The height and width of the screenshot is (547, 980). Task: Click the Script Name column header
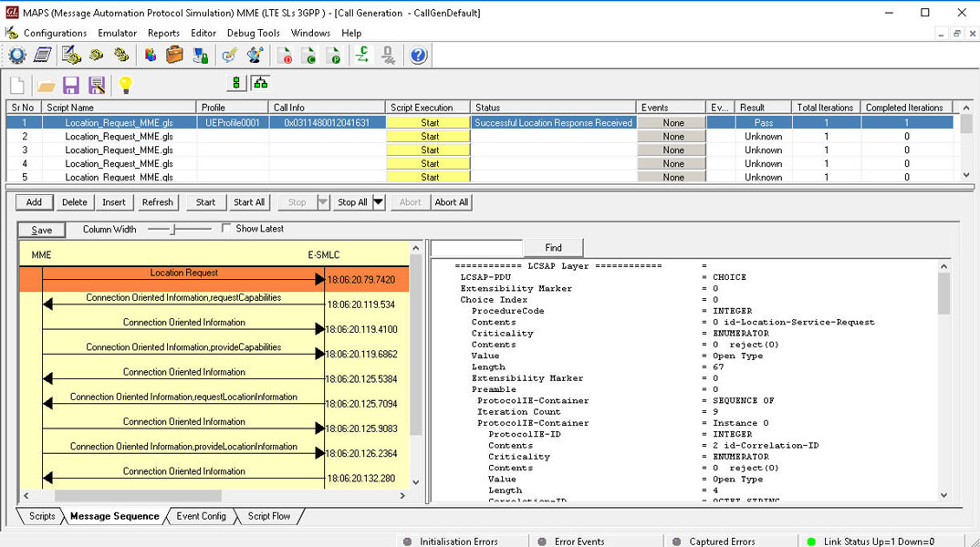pyautogui.click(x=119, y=108)
